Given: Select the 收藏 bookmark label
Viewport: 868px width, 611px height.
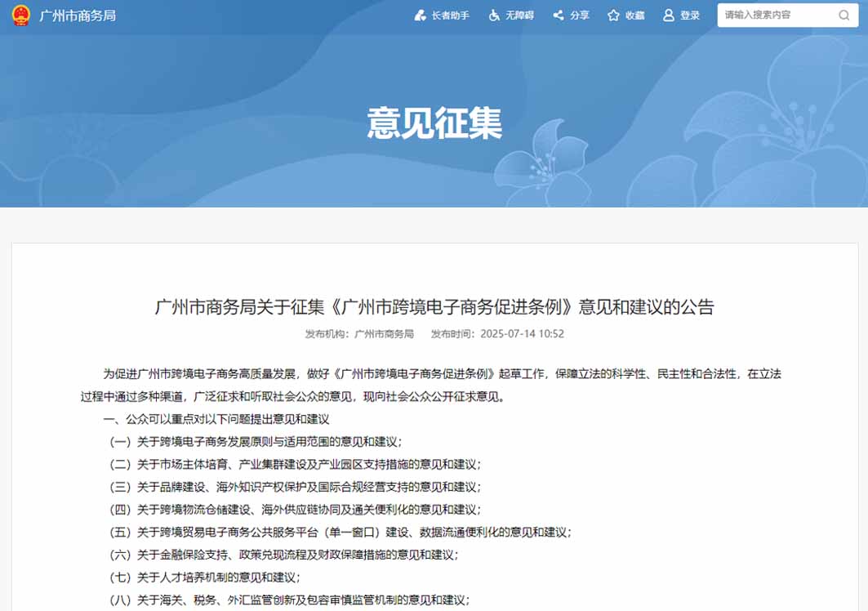Looking at the screenshot, I should [x=635, y=16].
